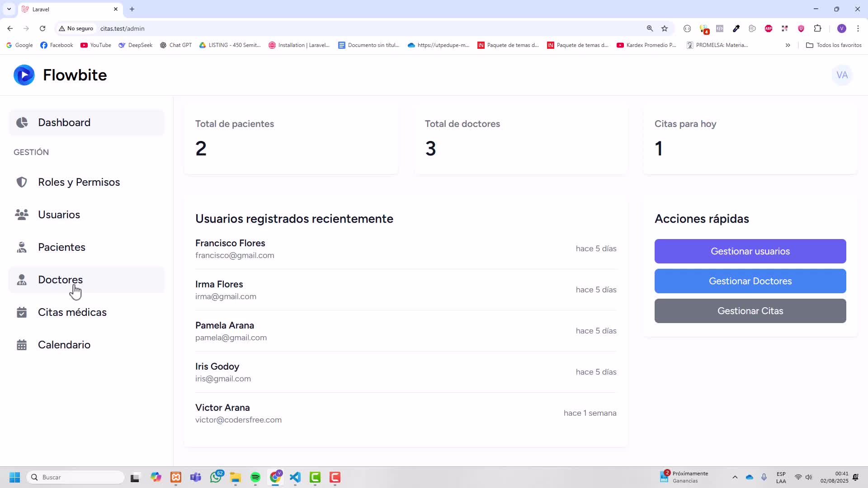868x488 pixels.
Task: Open the zoom magnifier icon in address bar
Action: coord(650,28)
